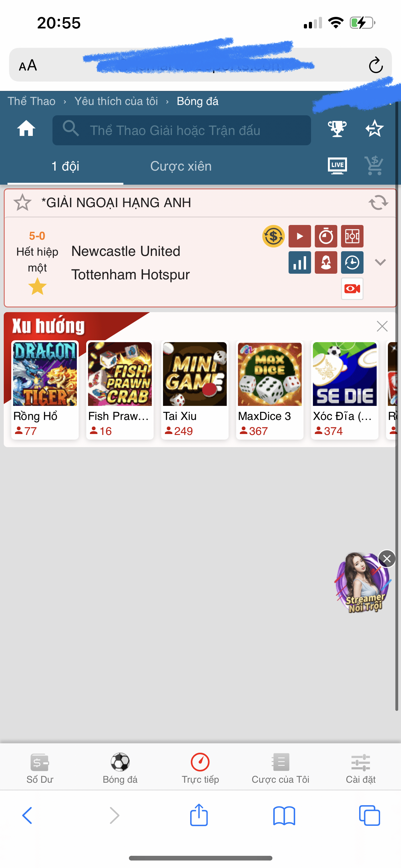This screenshot has width=401, height=868.
Task: Open cash out dollar icon for Newcastle match
Action: (x=273, y=236)
